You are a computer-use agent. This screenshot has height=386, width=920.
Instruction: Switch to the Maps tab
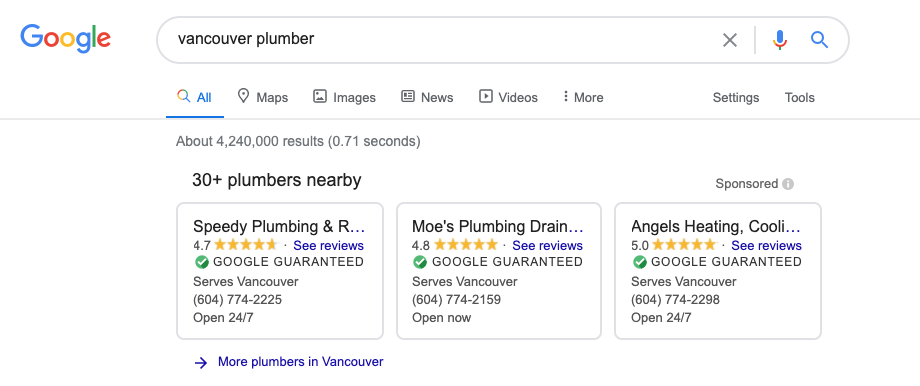(262, 97)
